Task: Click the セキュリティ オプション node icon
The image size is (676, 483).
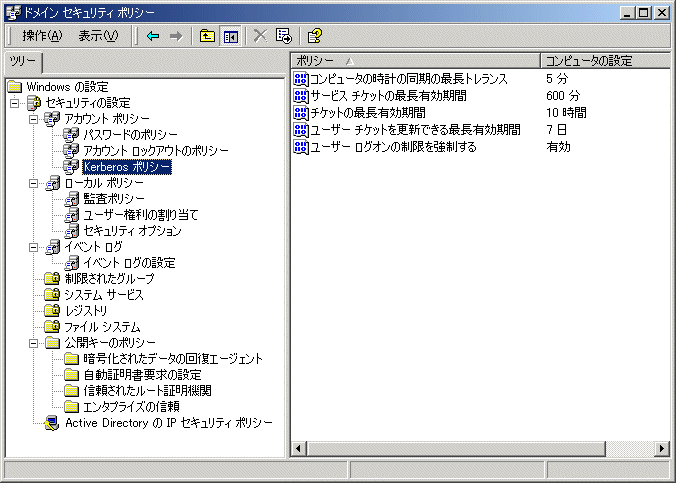Action: [x=72, y=231]
